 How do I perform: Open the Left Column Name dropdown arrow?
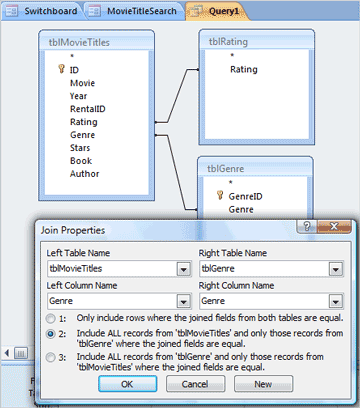pyautogui.click(x=184, y=301)
